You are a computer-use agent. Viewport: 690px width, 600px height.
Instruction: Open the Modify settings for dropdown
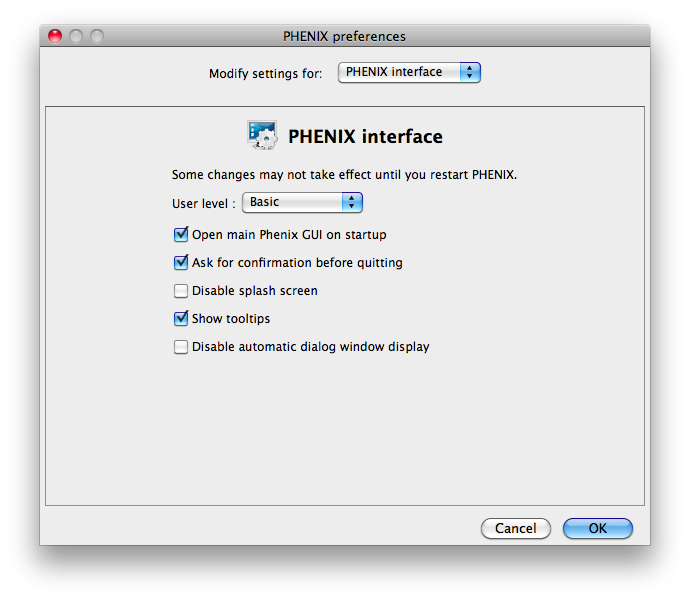pyautogui.click(x=409, y=72)
